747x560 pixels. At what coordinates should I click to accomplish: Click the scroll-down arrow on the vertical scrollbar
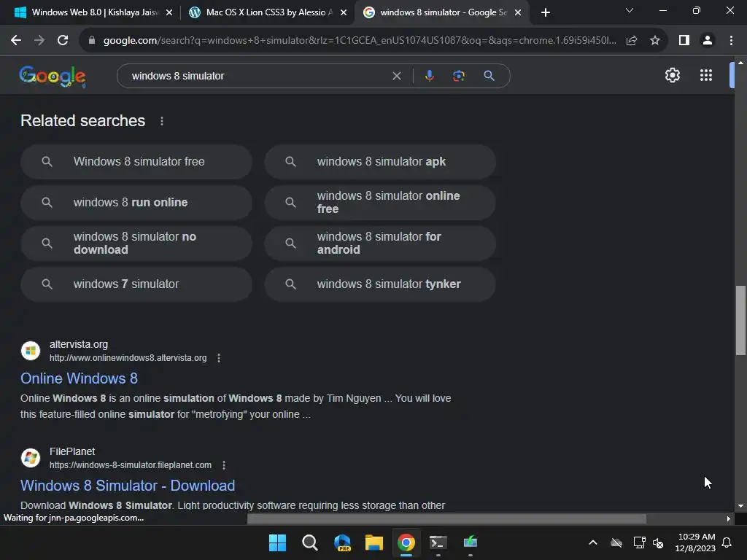pyautogui.click(x=740, y=506)
